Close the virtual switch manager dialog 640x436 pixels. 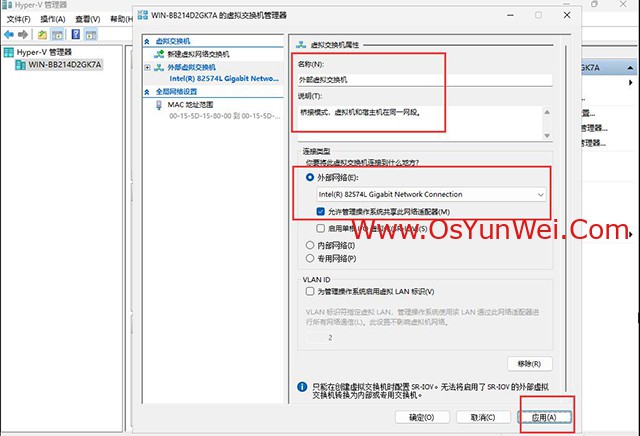(x=567, y=15)
